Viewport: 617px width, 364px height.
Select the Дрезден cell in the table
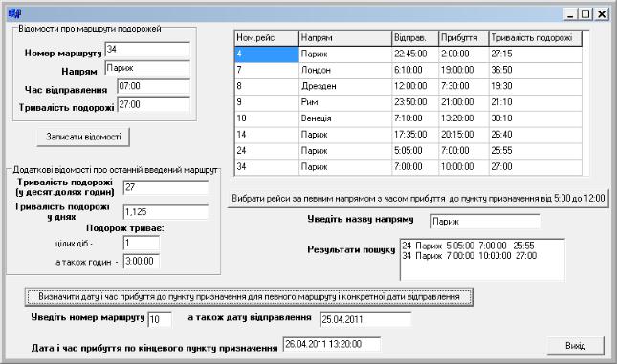click(345, 87)
